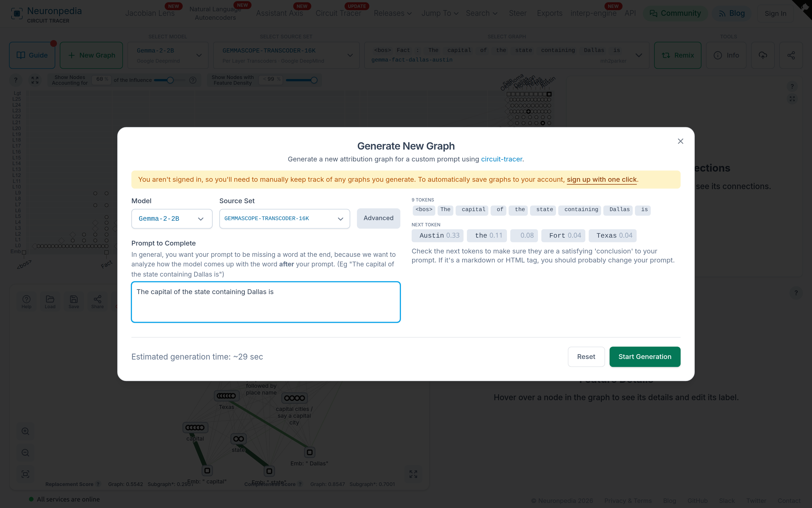812x508 pixels.
Task: Expand the Releases menu
Action: [392, 14]
